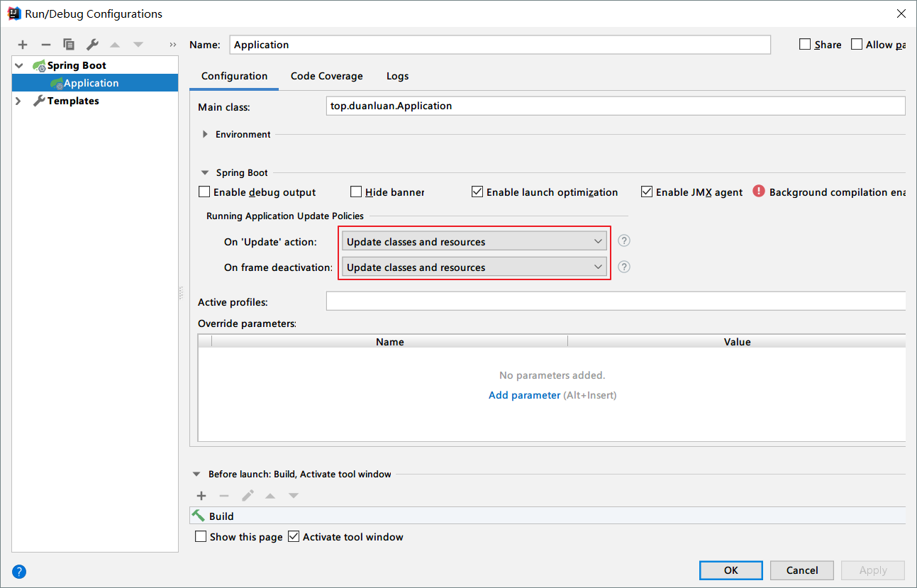Image resolution: width=917 pixels, height=588 pixels.
Task: Open the On frame deactivation dropdown
Action: (474, 267)
